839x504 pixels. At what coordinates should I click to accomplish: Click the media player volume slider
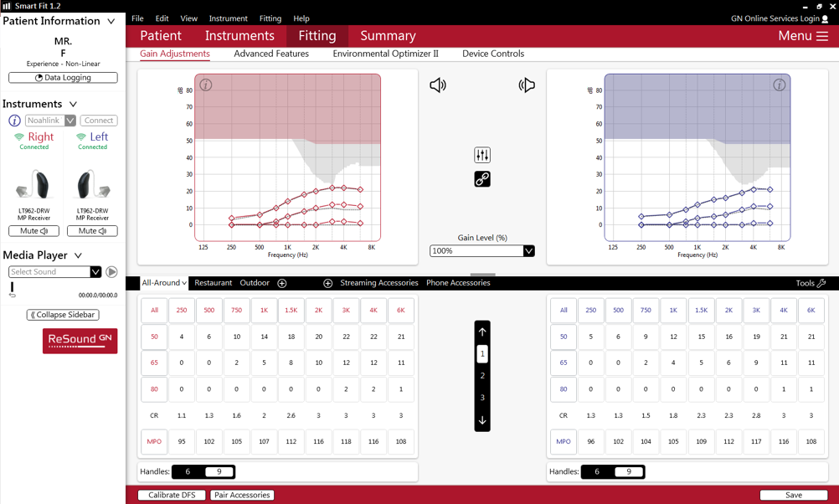[13, 287]
